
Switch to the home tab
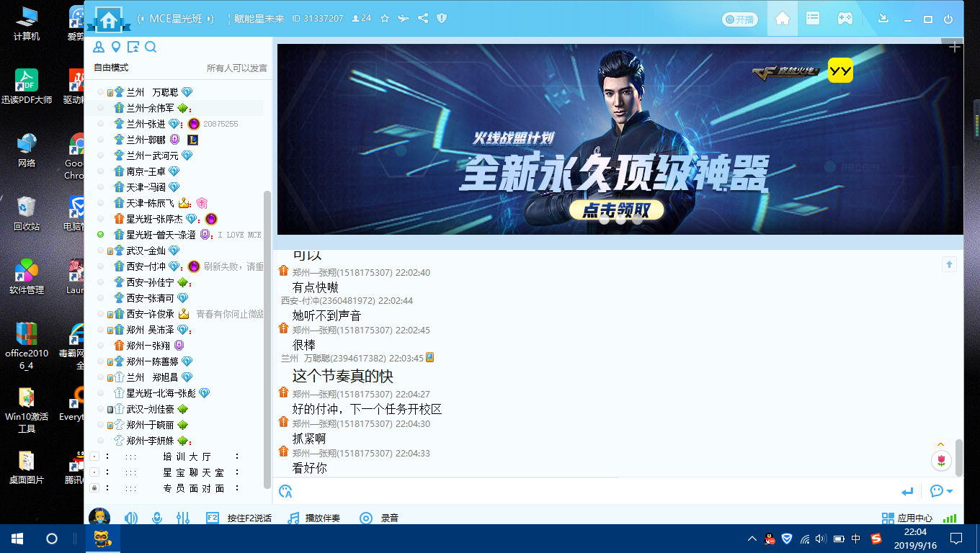point(783,19)
